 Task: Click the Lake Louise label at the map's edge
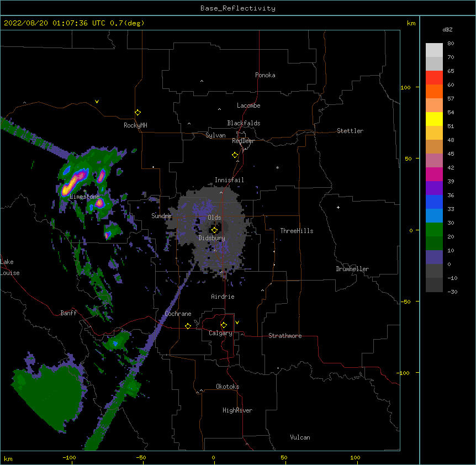[10, 267]
